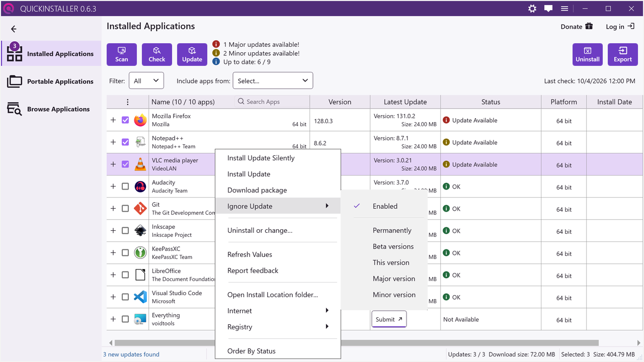Check the LibreOffice checkbox
644x362 pixels.
125,275
